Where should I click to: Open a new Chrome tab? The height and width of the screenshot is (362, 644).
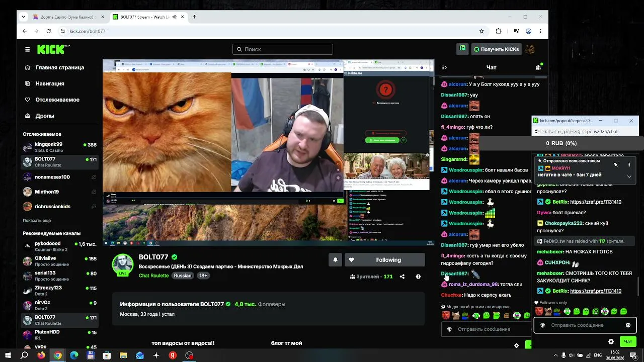tap(194, 17)
